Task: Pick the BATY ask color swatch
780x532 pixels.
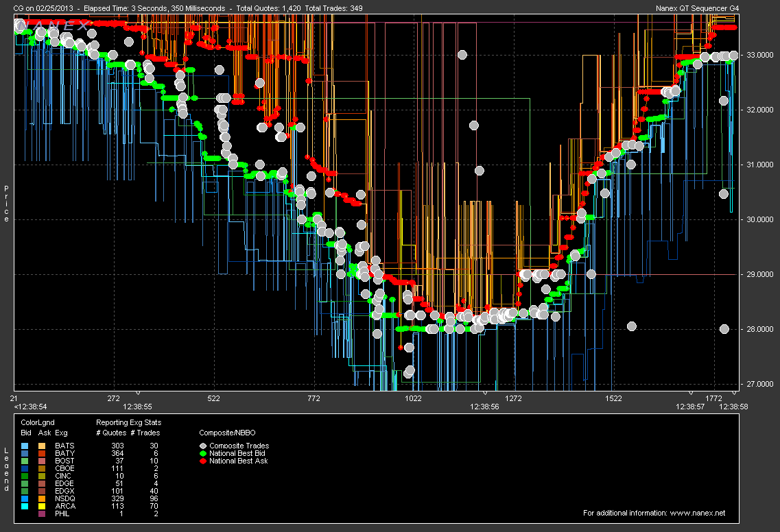Action: point(42,453)
